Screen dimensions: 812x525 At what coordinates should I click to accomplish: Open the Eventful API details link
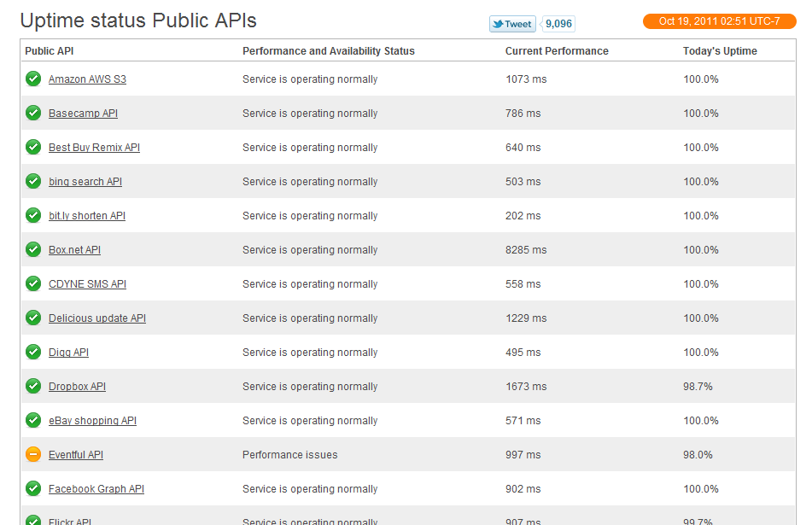coord(75,455)
